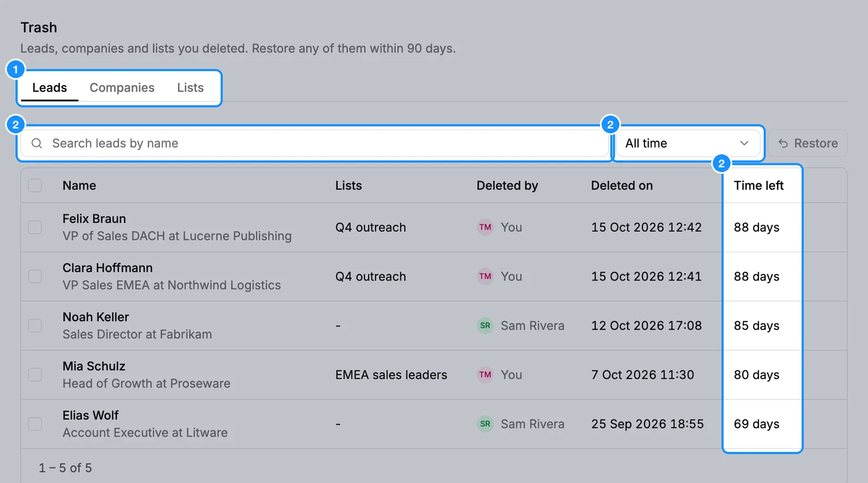This screenshot has width=868, height=483.
Task: Click the Deleted on column header
Action: click(622, 186)
